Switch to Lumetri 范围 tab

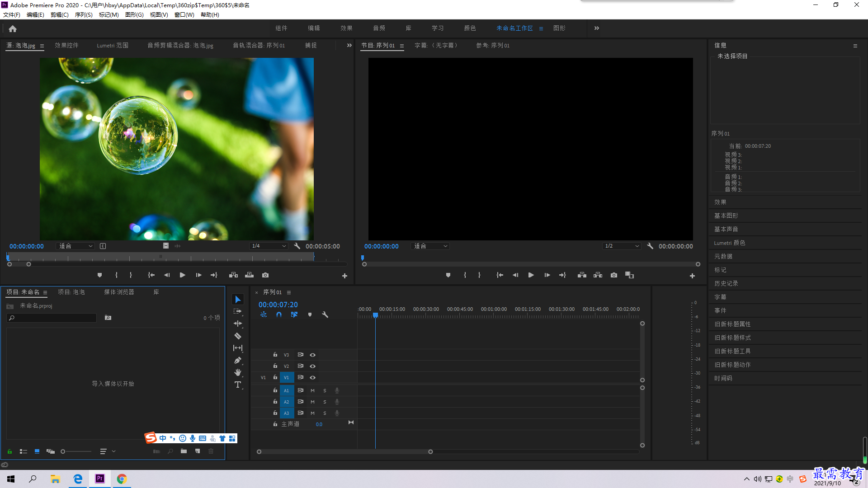coord(113,46)
